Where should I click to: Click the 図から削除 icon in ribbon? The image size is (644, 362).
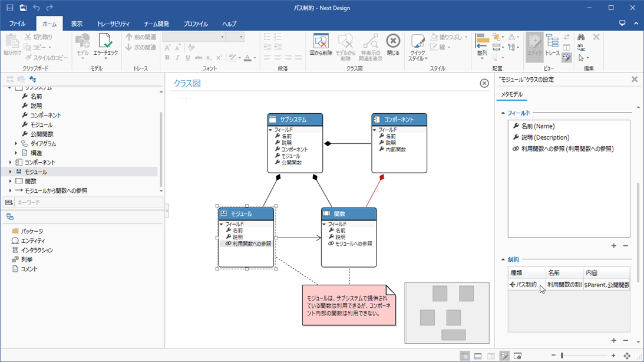tap(321, 42)
